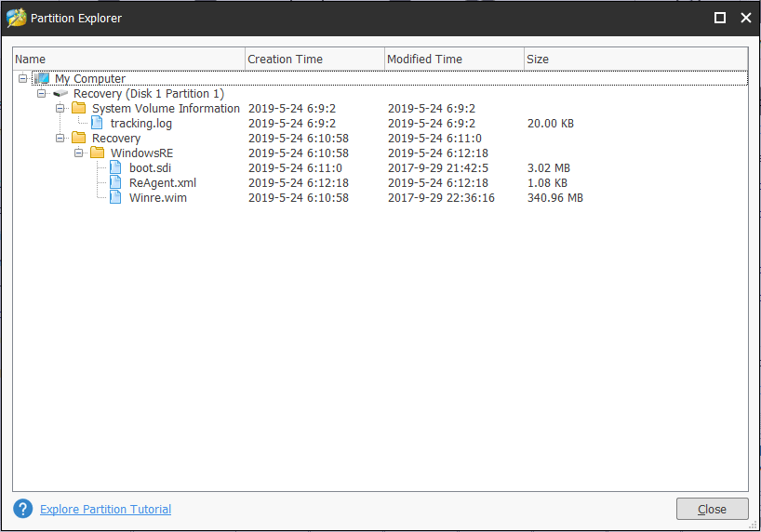The width and height of the screenshot is (761, 532).
Task: Click the 340.96 MB size value
Action: [555, 197]
